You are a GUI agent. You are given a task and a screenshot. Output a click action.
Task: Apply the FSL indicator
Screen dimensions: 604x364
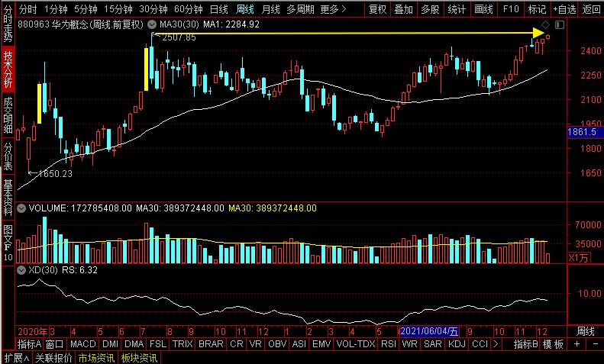pos(158,344)
